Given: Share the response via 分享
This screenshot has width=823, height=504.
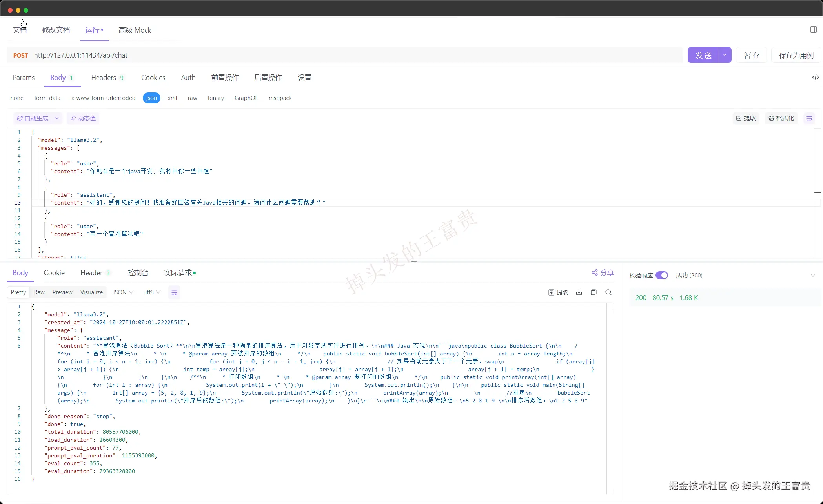Looking at the screenshot, I should (603, 272).
